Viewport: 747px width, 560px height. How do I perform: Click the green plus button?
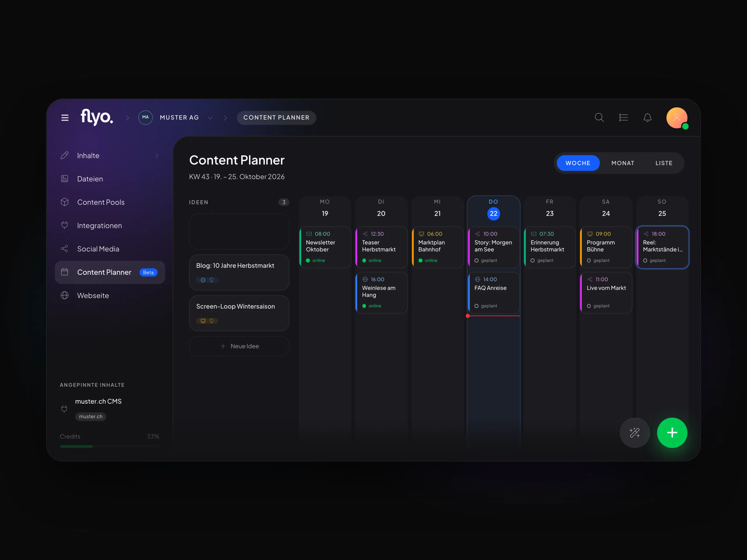point(672,433)
